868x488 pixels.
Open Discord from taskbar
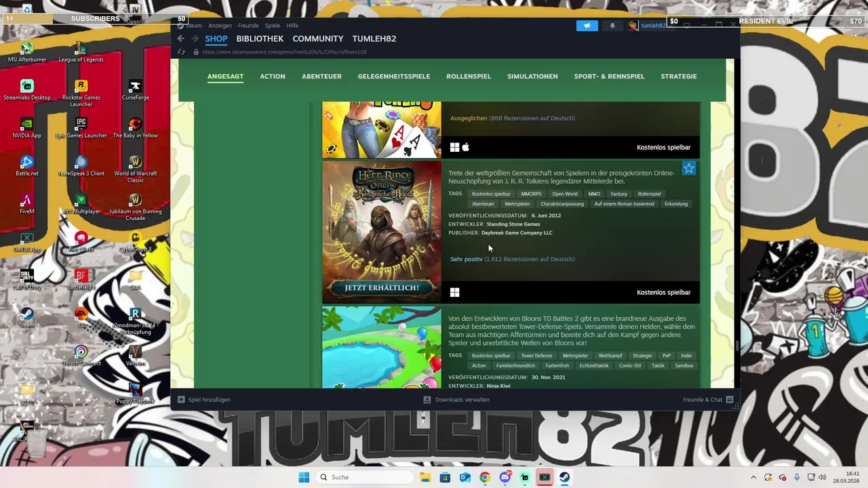point(505,477)
